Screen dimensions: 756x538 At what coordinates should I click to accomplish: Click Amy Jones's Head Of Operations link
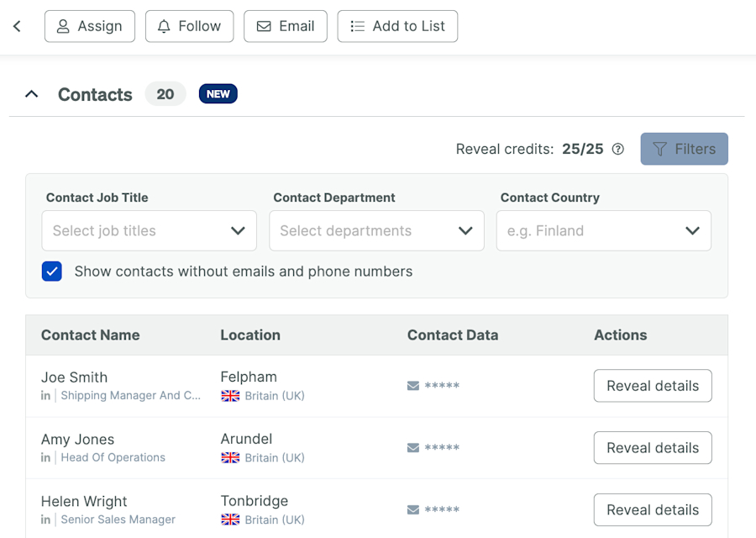pyautogui.click(x=113, y=457)
